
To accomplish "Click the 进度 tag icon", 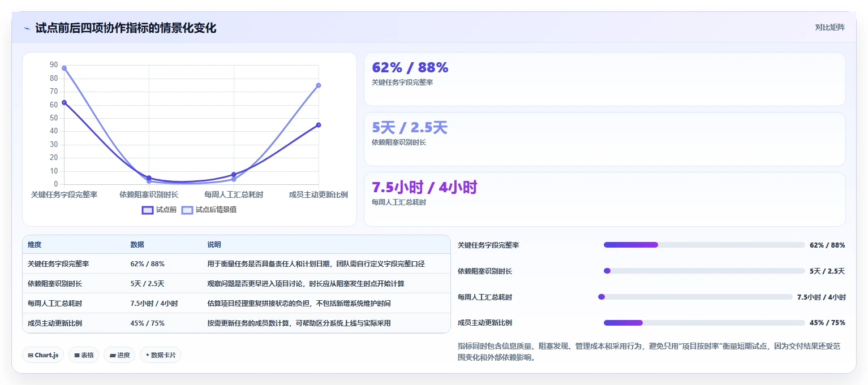I will pyautogui.click(x=113, y=355).
